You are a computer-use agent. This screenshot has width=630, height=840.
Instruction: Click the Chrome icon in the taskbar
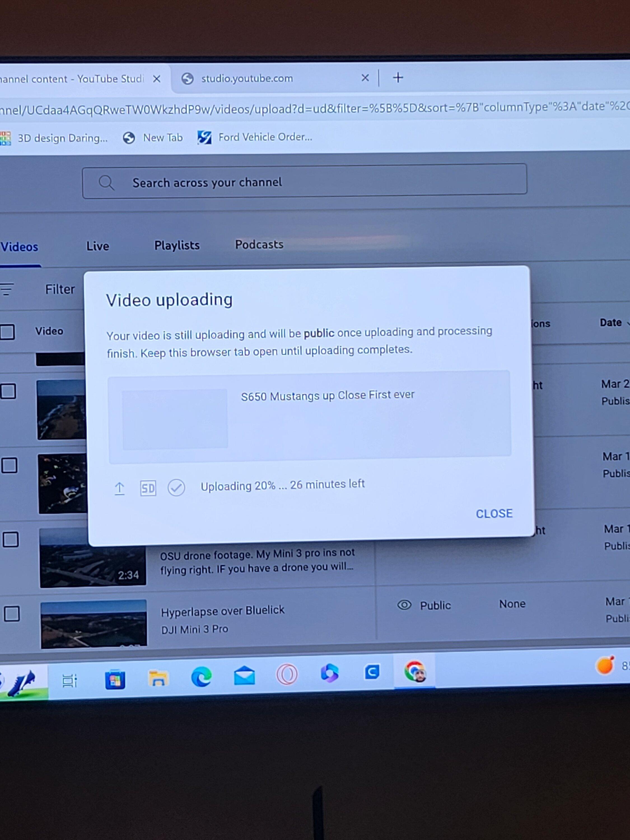(x=415, y=671)
